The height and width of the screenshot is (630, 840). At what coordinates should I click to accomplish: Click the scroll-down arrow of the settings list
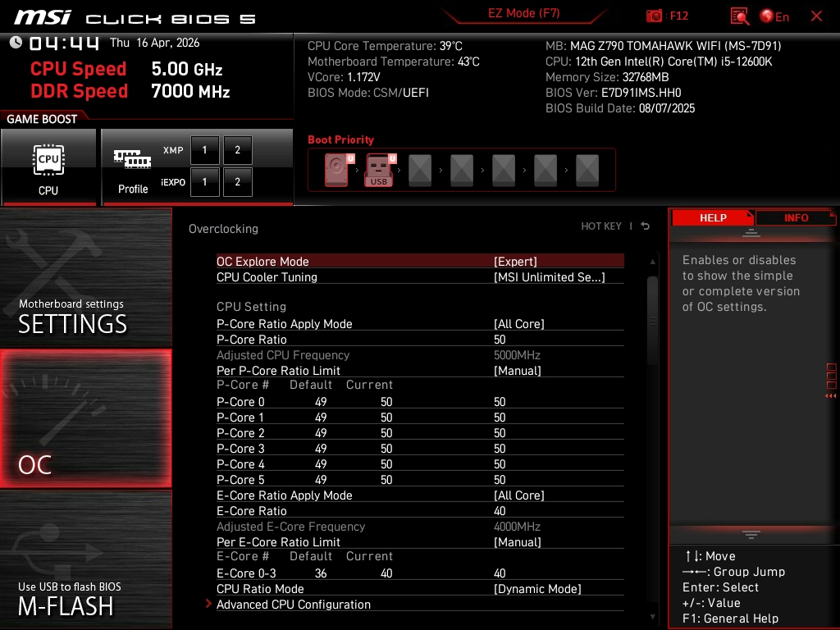(x=652, y=617)
